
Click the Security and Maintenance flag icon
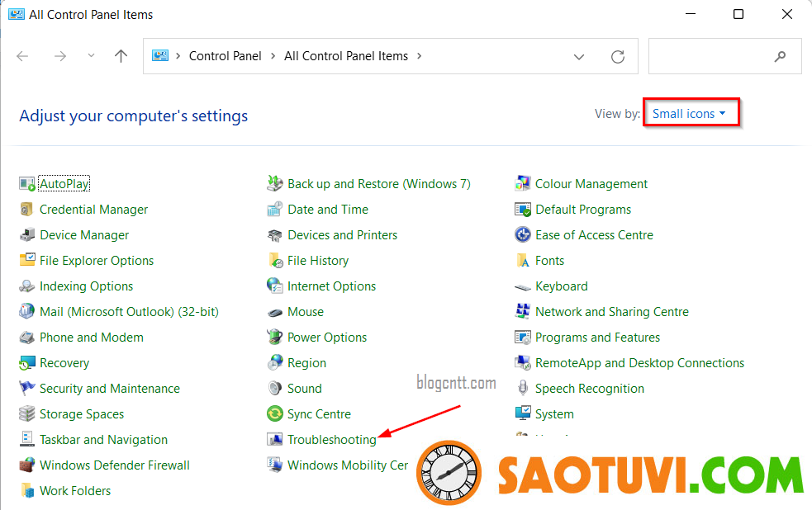(x=27, y=389)
